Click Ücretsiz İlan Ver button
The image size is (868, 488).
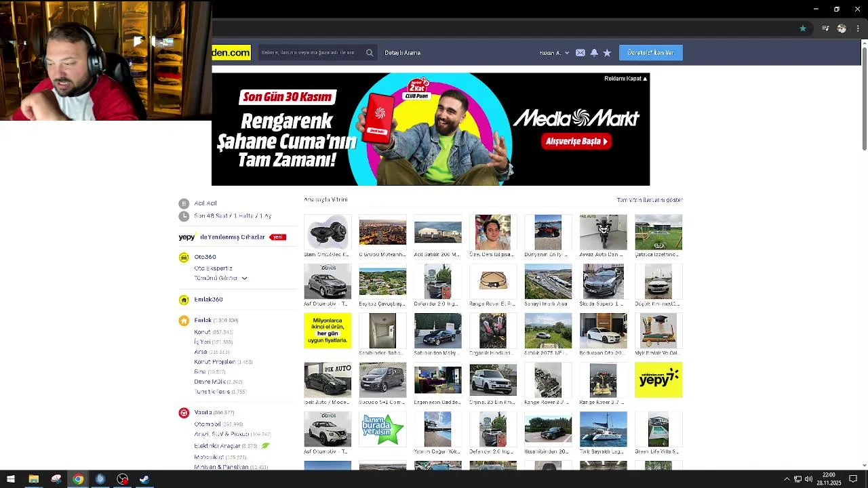pyautogui.click(x=651, y=53)
